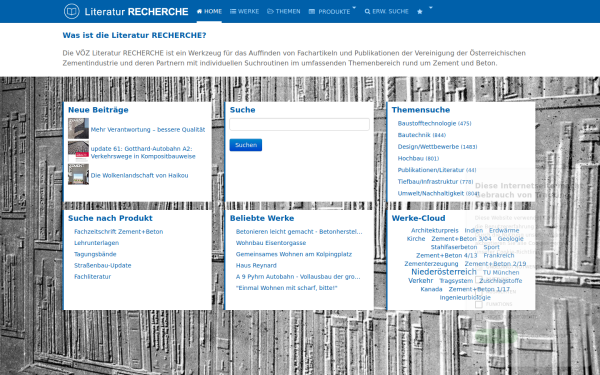
Task: Open product Fachzeitschrift Zement+Beton
Action: point(119,232)
